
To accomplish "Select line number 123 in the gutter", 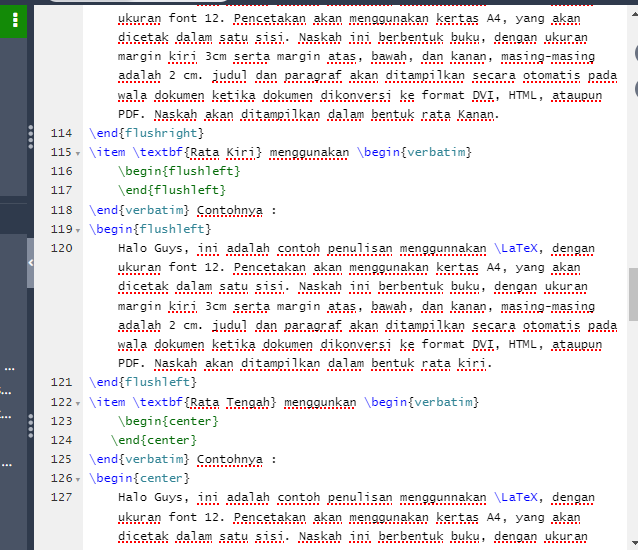I will point(61,421).
